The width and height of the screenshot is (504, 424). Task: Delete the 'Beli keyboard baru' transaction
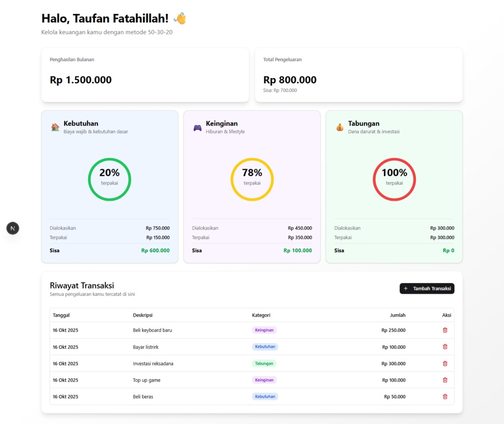click(445, 330)
